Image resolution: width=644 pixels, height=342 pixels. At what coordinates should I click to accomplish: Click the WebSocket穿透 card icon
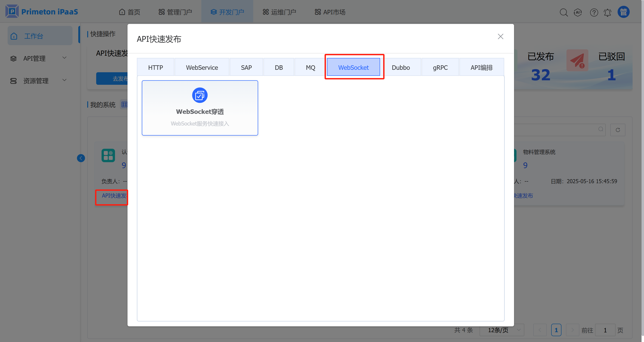tap(200, 95)
